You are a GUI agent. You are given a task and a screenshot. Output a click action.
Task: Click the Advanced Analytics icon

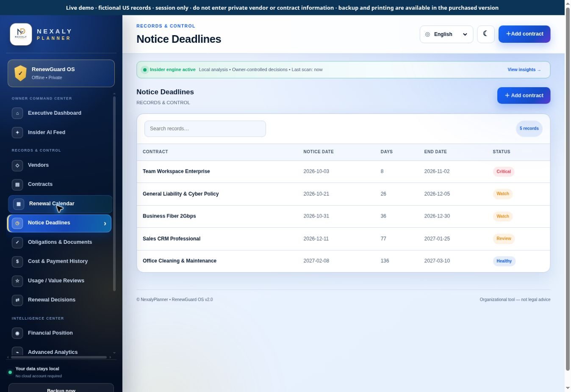coord(17,352)
